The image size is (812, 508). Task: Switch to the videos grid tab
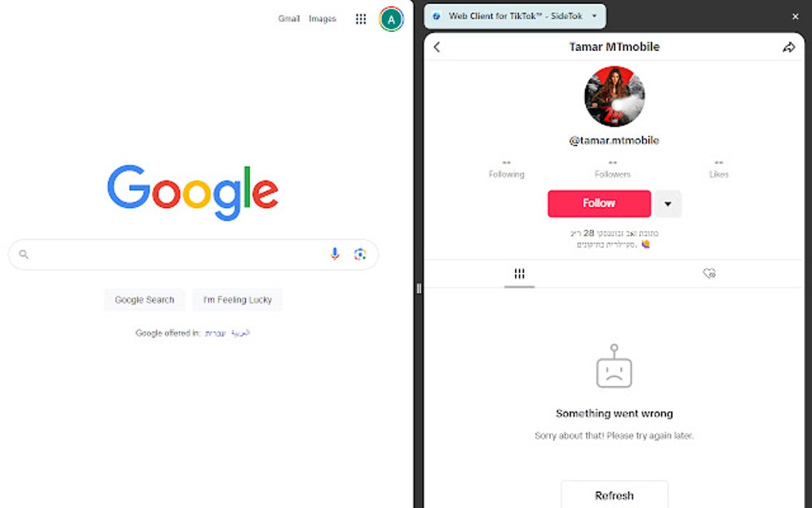point(519,273)
